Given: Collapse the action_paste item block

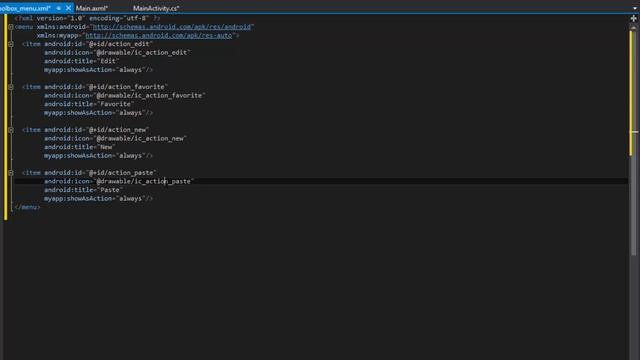Looking at the screenshot, I should (x=11, y=173).
